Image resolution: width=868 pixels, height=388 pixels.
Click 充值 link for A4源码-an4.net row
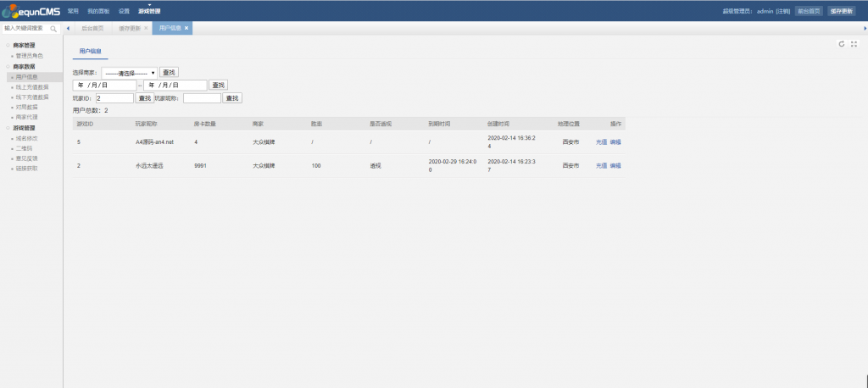(x=601, y=141)
